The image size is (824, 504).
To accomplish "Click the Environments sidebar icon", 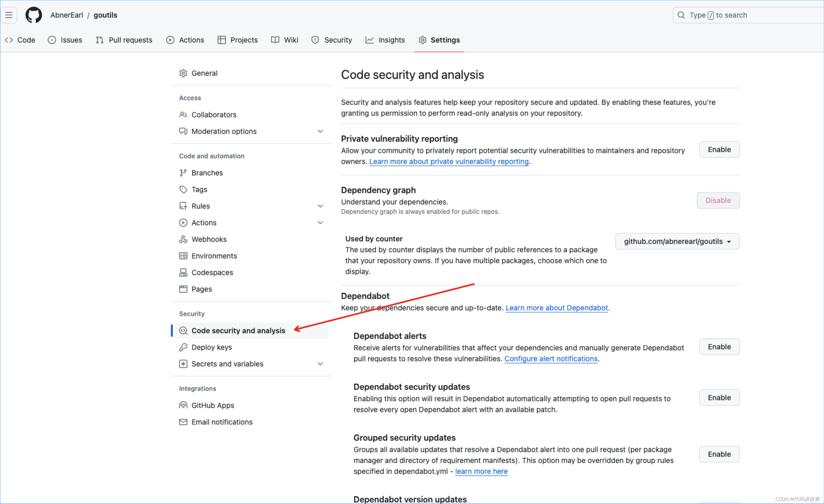I will point(184,256).
